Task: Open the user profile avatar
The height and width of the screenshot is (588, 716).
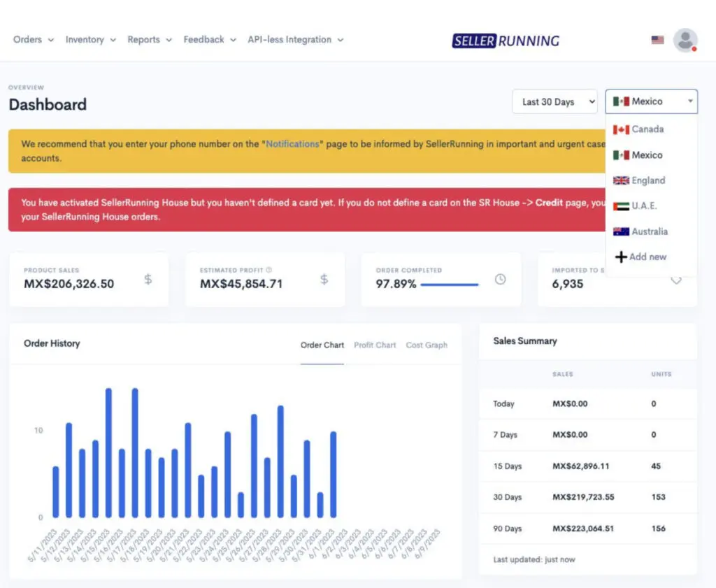Action: tap(685, 40)
